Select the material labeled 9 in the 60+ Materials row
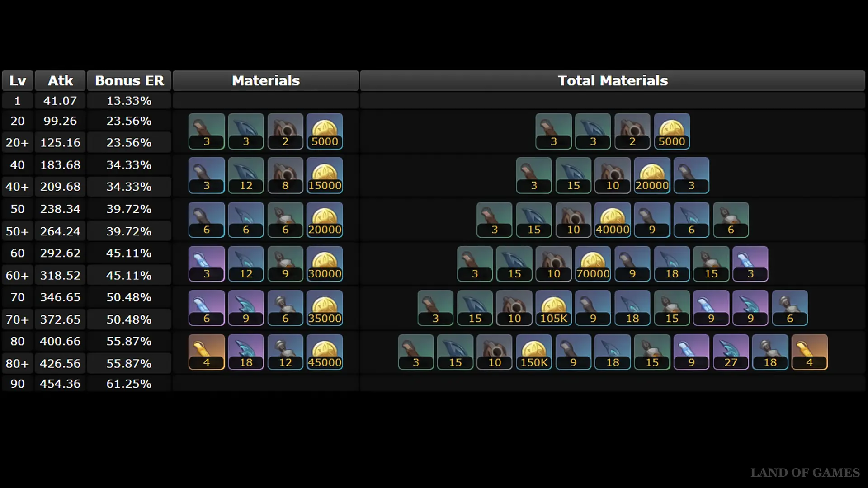868x488 pixels. pos(285,263)
